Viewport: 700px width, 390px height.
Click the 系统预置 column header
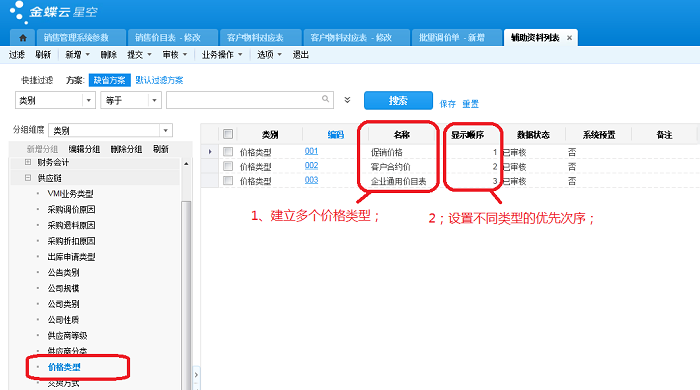[x=599, y=134]
